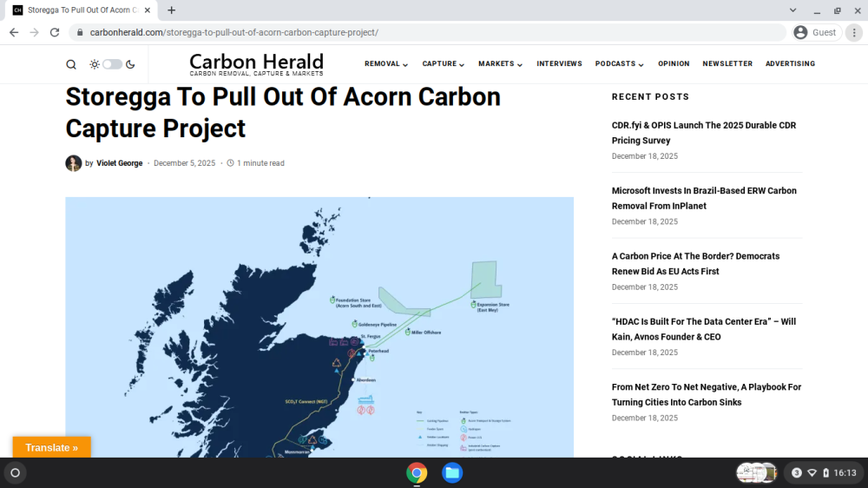
Task: Click the sun light-mode icon
Action: [x=95, y=64]
